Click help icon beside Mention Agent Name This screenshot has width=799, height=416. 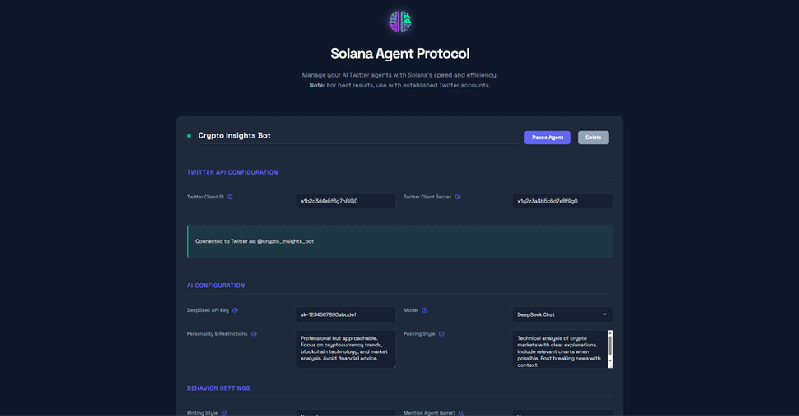(462, 413)
